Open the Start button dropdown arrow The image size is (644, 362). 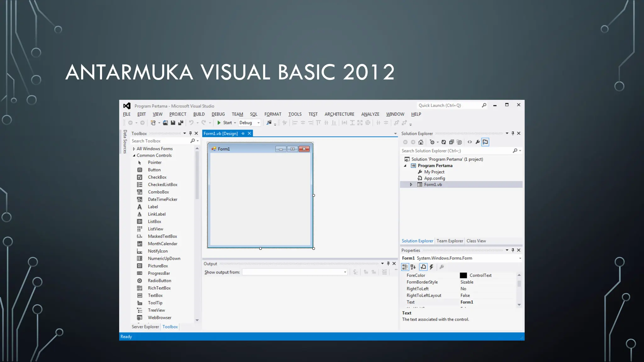[x=235, y=123]
